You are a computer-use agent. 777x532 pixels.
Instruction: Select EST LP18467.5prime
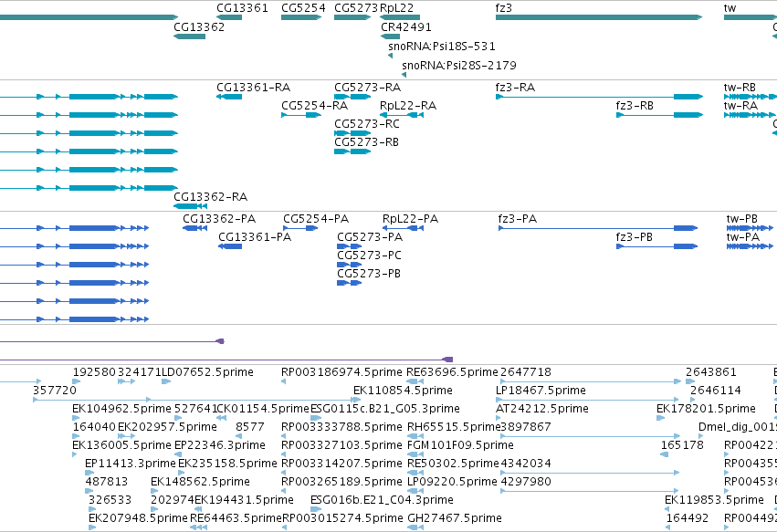(x=541, y=391)
